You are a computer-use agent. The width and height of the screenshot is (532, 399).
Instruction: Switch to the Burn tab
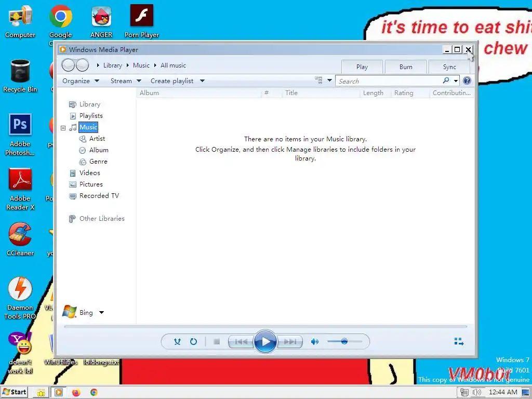406,67
